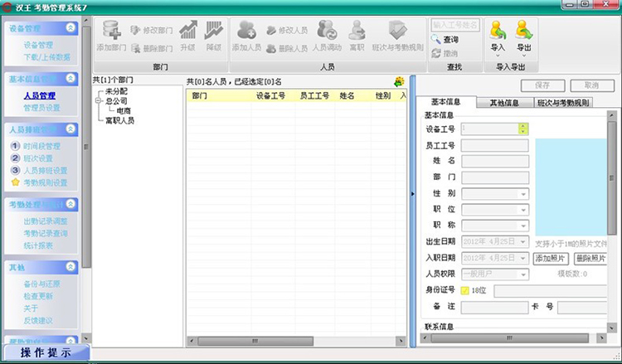Click the search employee ID/name input field

[455, 25]
